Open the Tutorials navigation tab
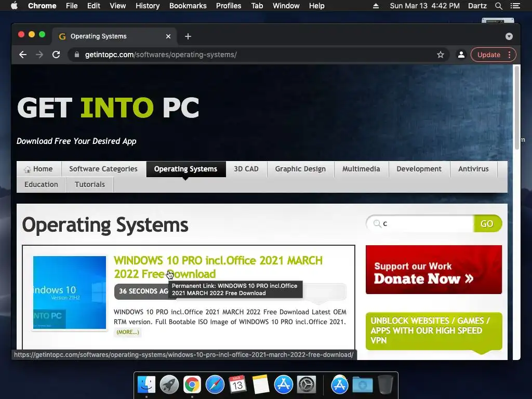 tap(89, 184)
